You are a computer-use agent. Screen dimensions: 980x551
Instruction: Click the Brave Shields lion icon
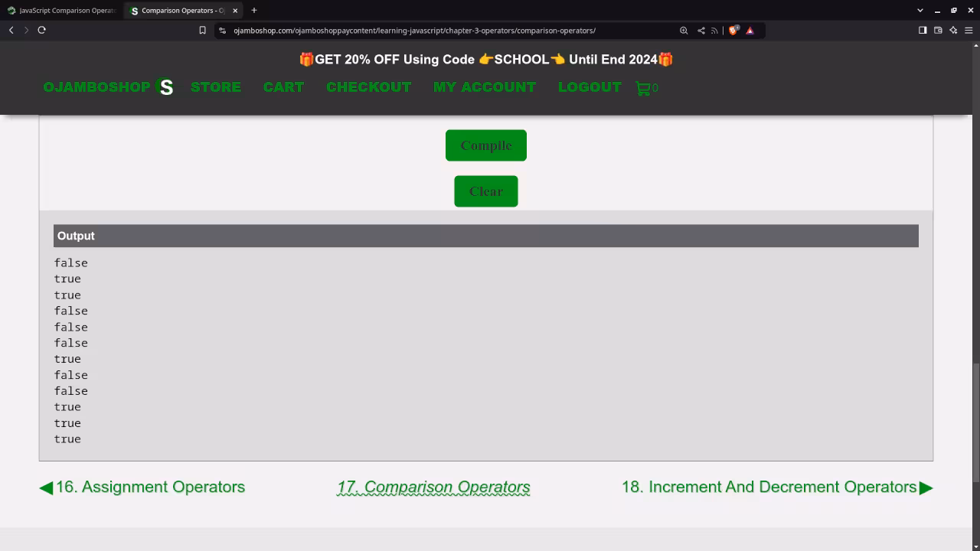(733, 31)
